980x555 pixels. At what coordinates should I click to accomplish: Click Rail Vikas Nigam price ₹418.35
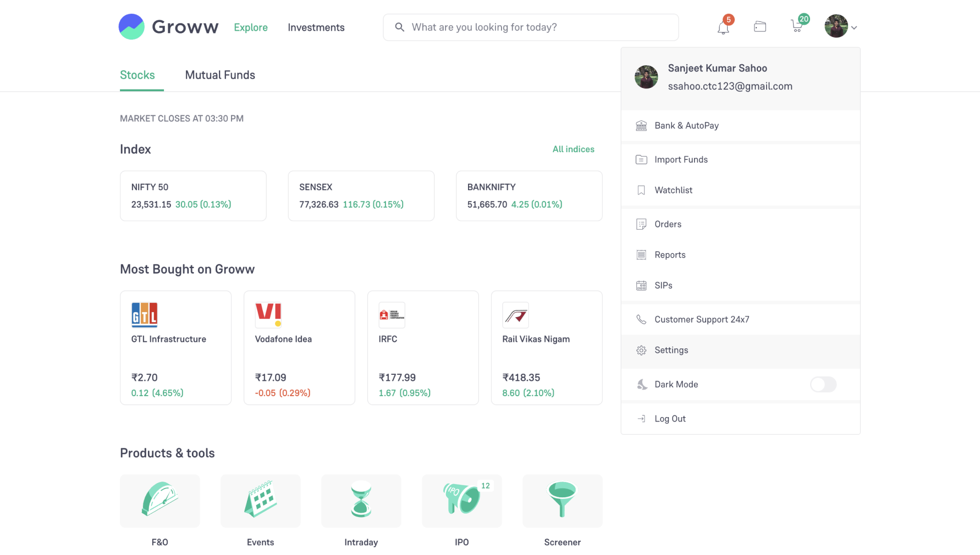pyautogui.click(x=521, y=378)
